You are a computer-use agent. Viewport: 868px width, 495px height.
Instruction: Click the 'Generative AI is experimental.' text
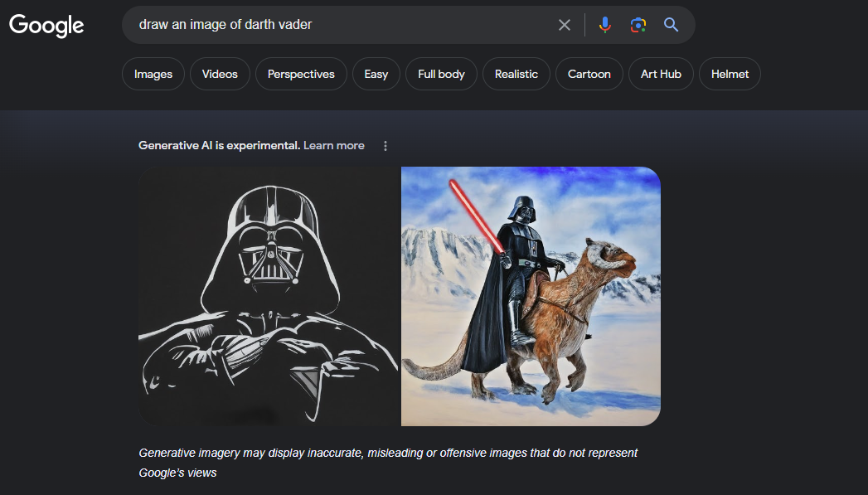click(x=219, y=146)
